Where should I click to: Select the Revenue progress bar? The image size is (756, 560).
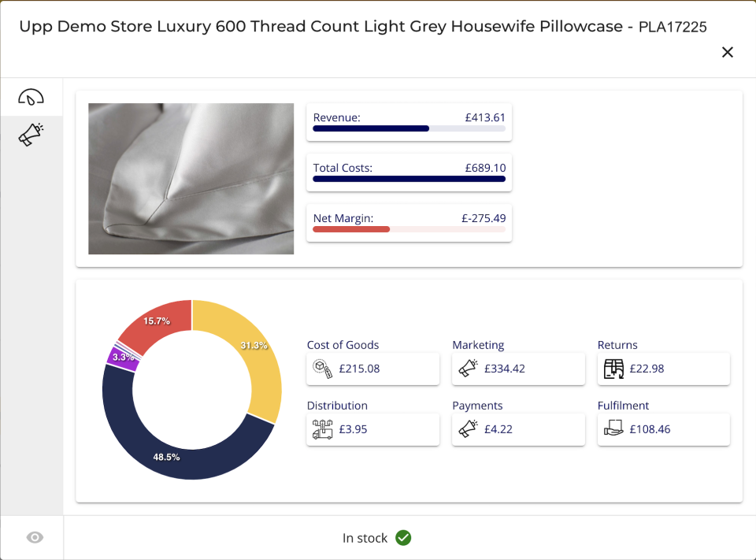409,128
